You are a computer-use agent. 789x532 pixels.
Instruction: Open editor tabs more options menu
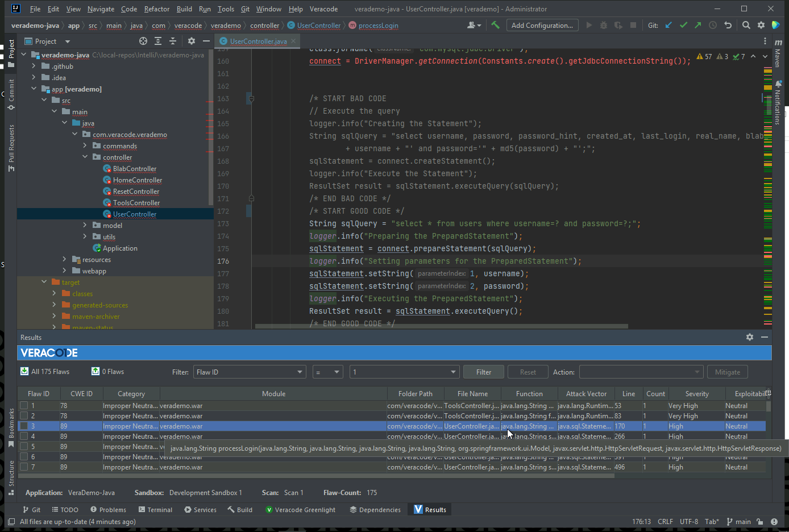click(765, 41)
